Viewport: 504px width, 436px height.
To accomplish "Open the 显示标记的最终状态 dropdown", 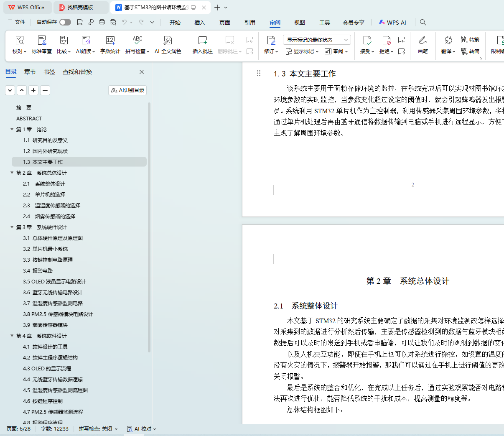I will tap(316, 40).
